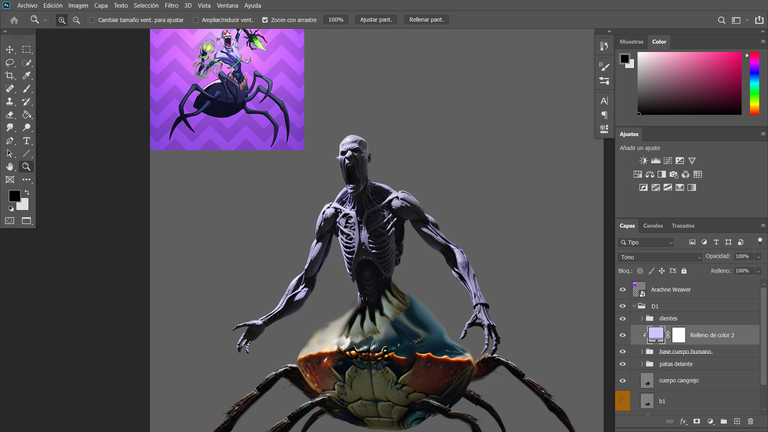Click the Rellenar pant. button
This screenshot has width=768, height=432.
426,20
